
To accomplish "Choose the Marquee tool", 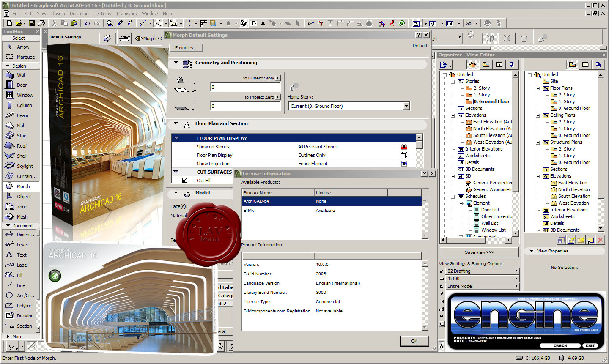I will click(21, 57).
